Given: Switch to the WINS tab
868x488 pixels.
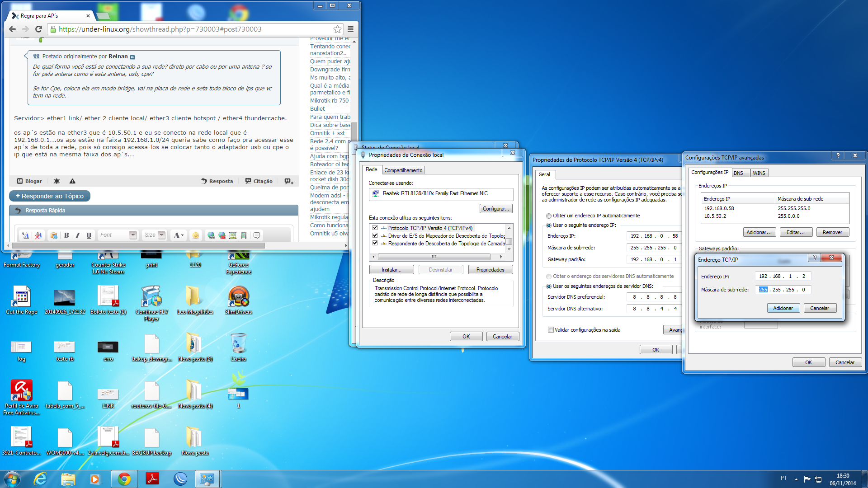Looking at the screenshot, I should click(x=759, y=173).
